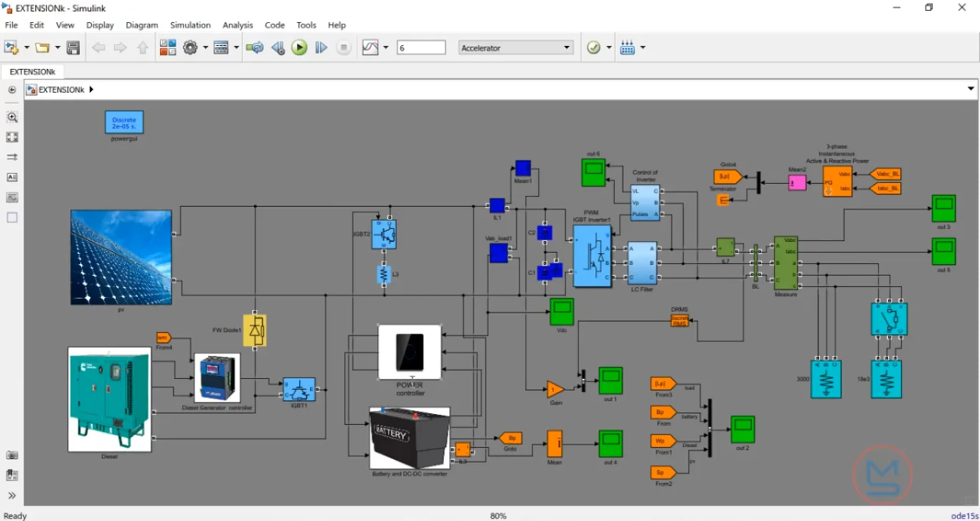Open Model Configuration Parameters gear icon

(x=190, y=48)
